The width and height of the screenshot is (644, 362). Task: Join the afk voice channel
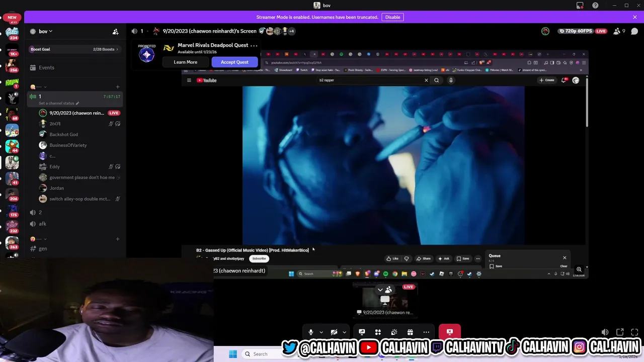coord(75,224)
